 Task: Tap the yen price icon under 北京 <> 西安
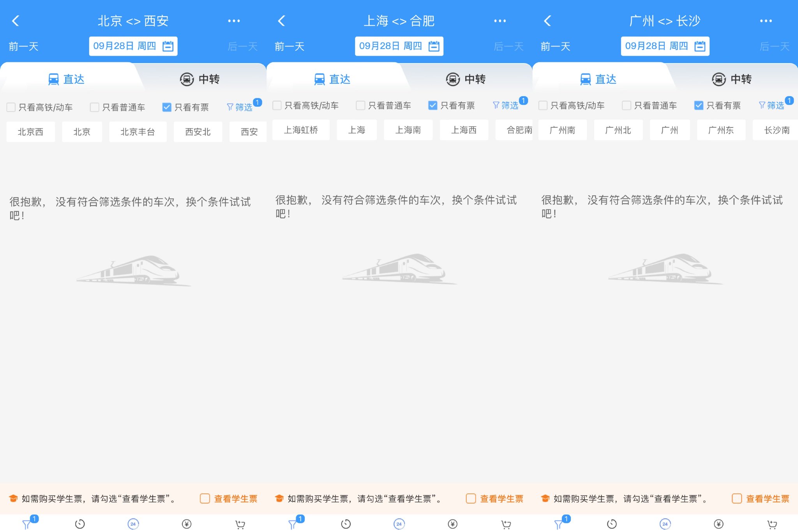click(x=187, y=524)
